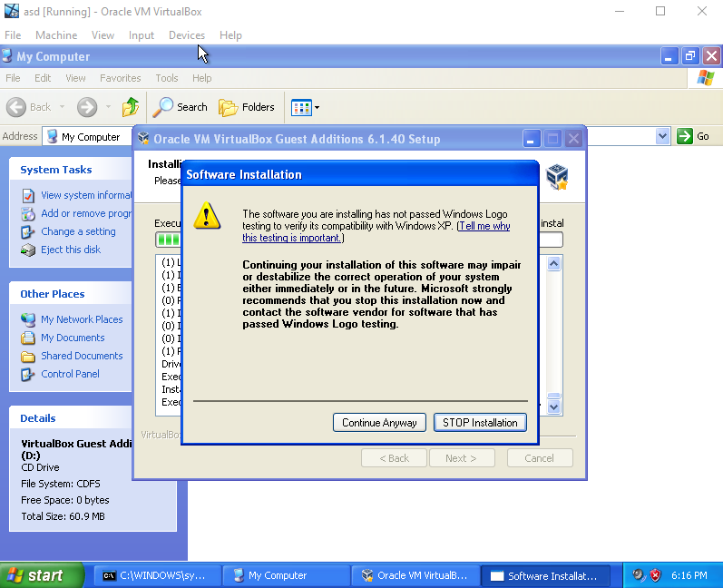Open the Favorites menu in My Computer

(x=120, y=78)
